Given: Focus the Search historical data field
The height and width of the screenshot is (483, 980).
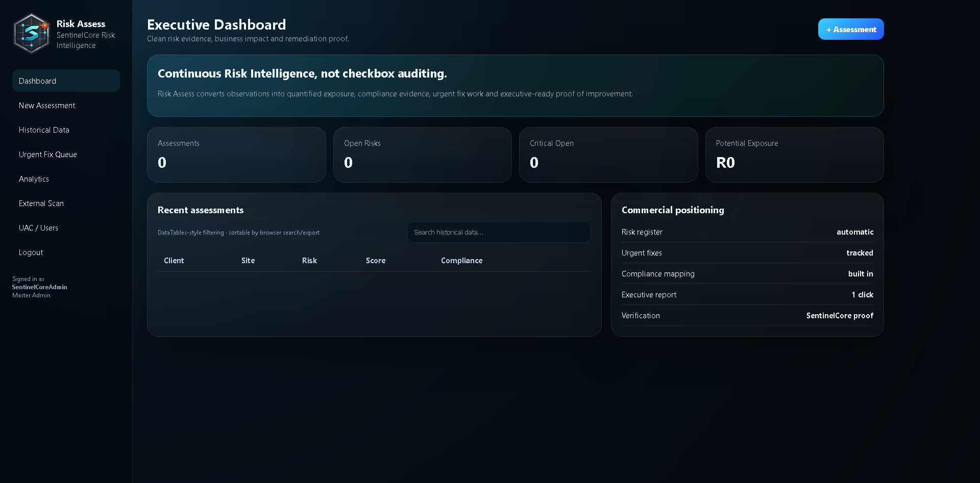Looking at the screenshot, I should pyautogui.click(x=499, y=232).
